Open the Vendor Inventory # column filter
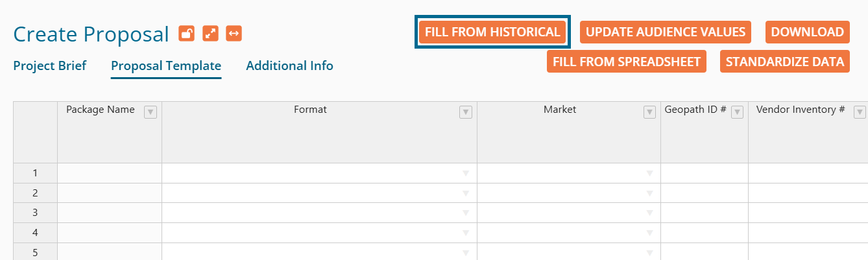This screenshot has width=868, height=260. pyautogui.click(x=860, y=112)
